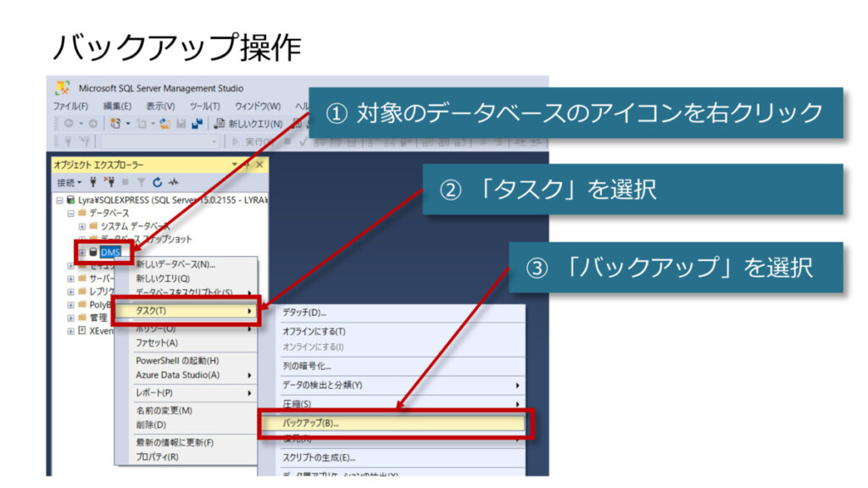Select プロパティ(R) in the context menu
The height and width of the screenshot is (488, 868).
158,457
